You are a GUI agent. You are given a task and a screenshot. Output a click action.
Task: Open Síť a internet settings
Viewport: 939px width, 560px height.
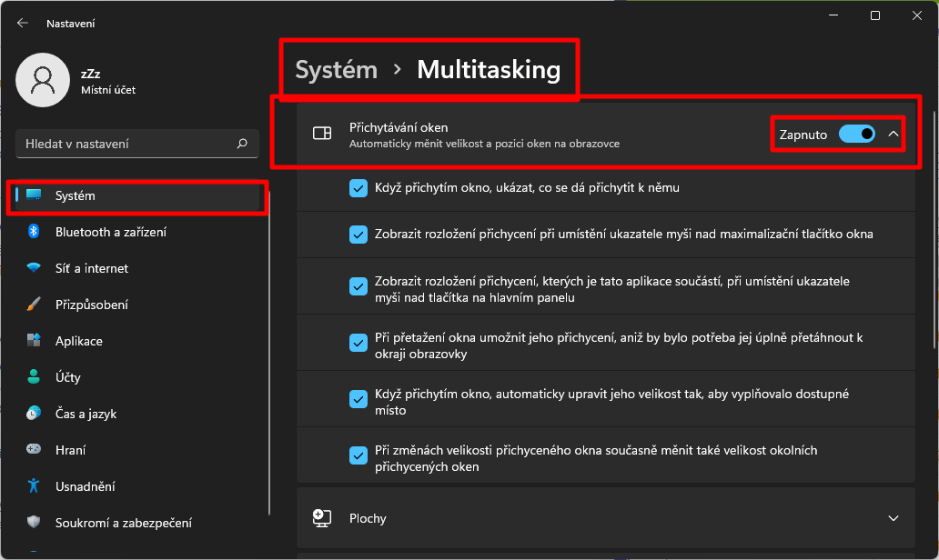click(91, 268)
